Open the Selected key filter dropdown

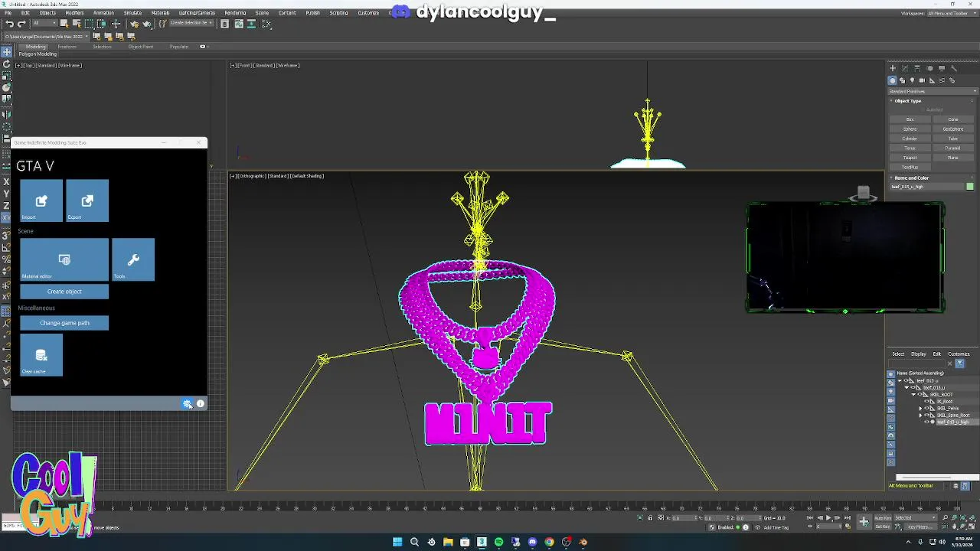click(916, 517)
